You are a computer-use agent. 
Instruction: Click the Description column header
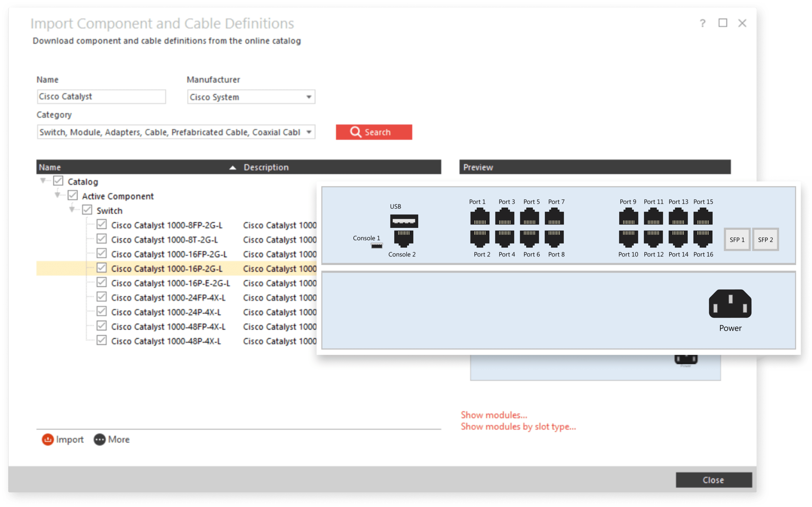pos(341,167)
